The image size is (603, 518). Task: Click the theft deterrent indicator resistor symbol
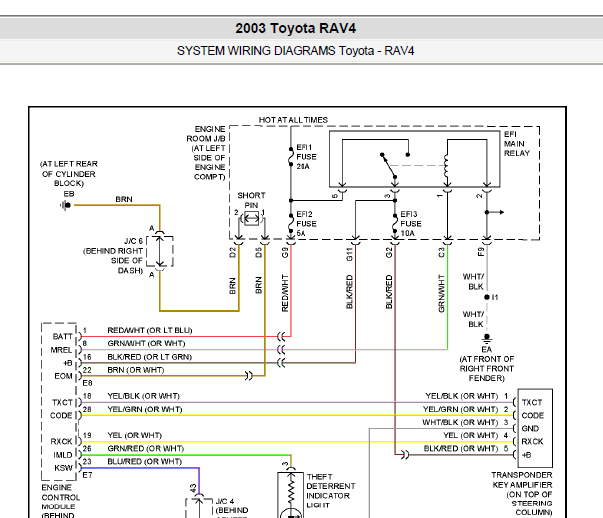(x=291, y=492)
